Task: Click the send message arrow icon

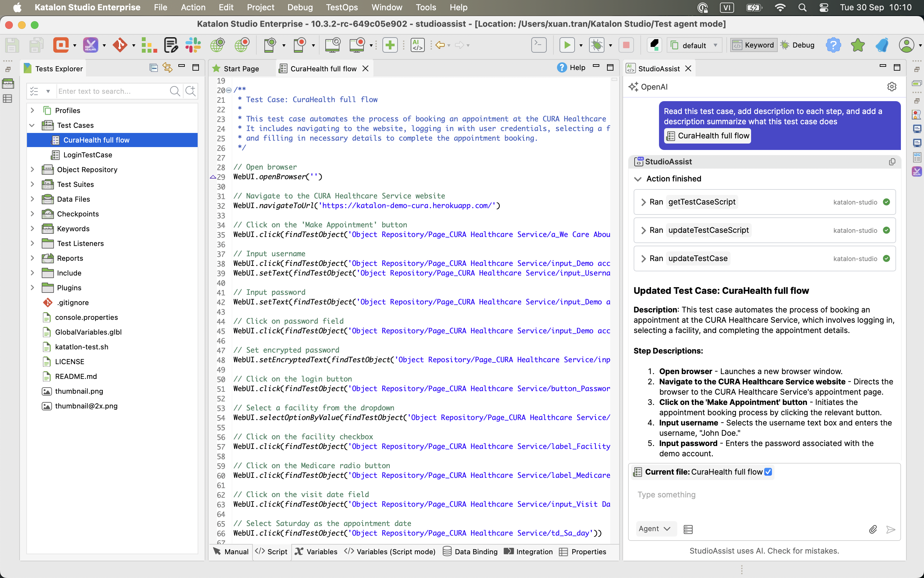Action: tap(891, 530)
